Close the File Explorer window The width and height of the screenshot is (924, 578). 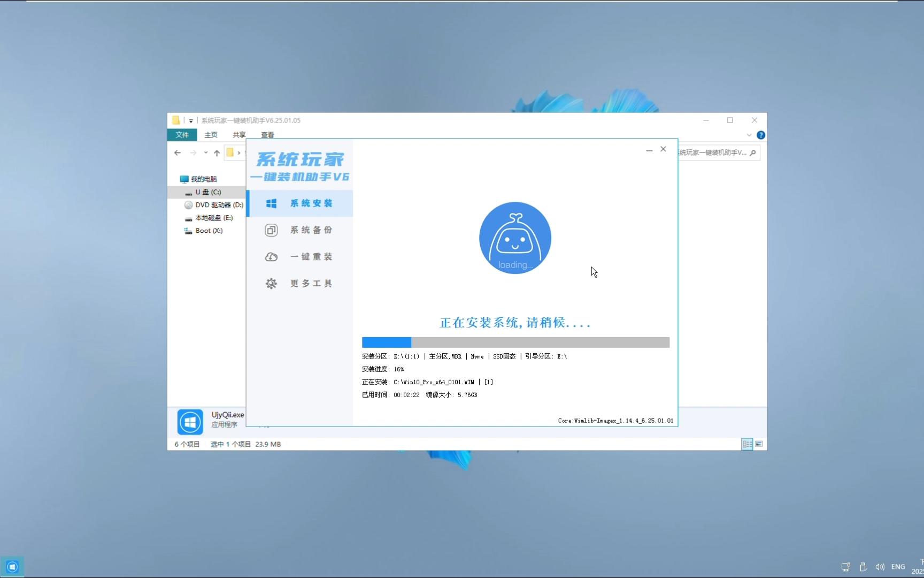point(754,120)
